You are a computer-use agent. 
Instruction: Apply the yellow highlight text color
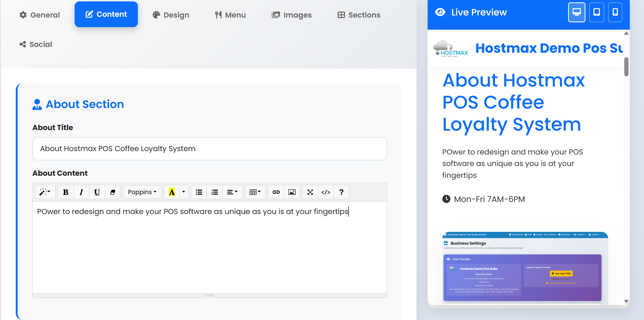point(172,192)
